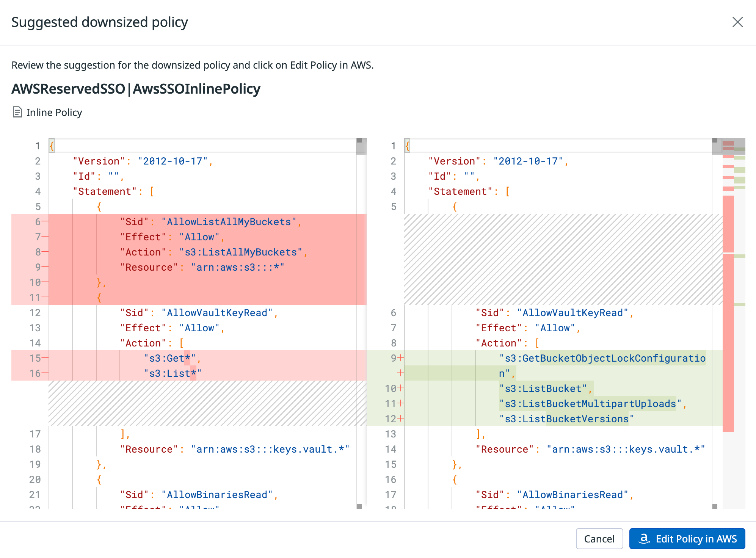756x558 pixels.
Task: Click line number 15 in left gutter
Action: (35, 358)
